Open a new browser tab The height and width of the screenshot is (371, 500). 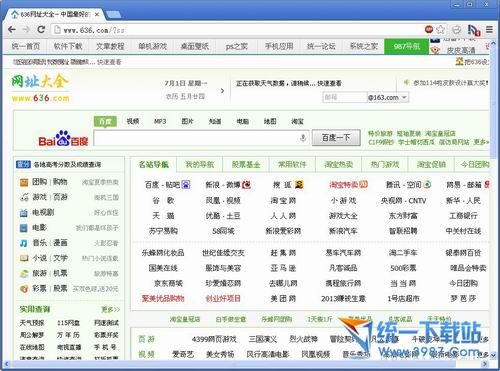pyautogui.click(x=114, y=14)
